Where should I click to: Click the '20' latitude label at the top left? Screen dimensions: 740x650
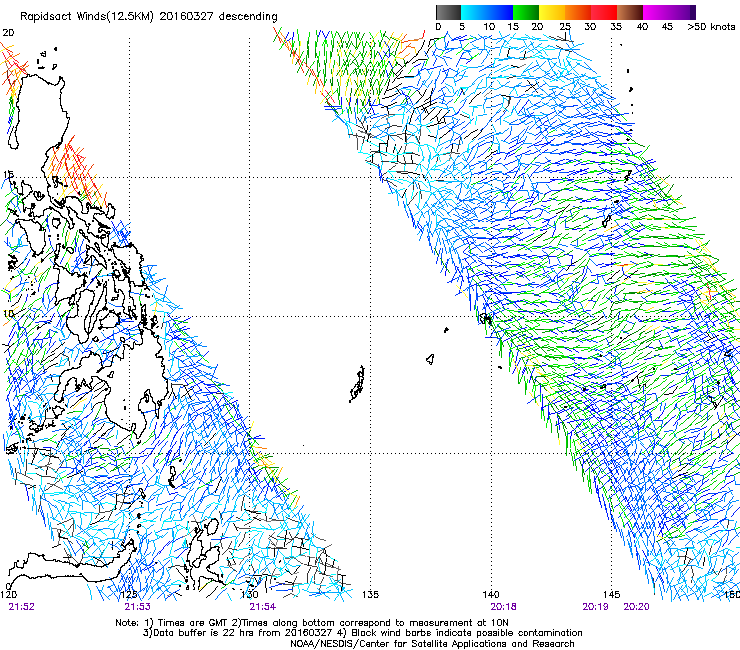(x=8, y=33)
